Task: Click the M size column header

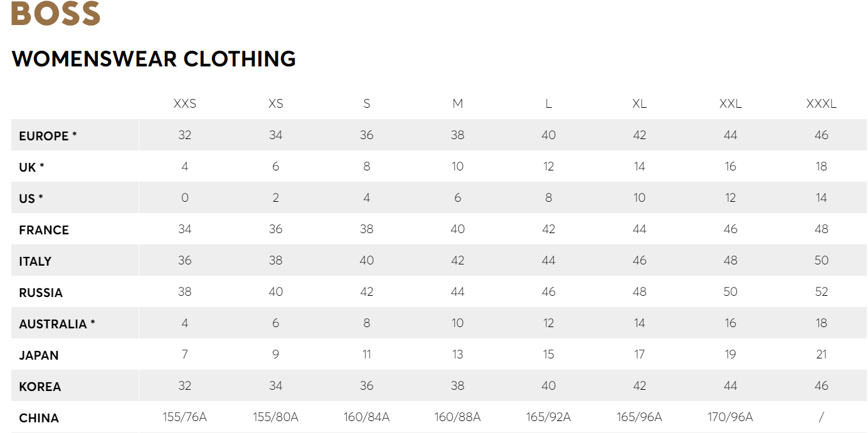Action: click(458, 104)
